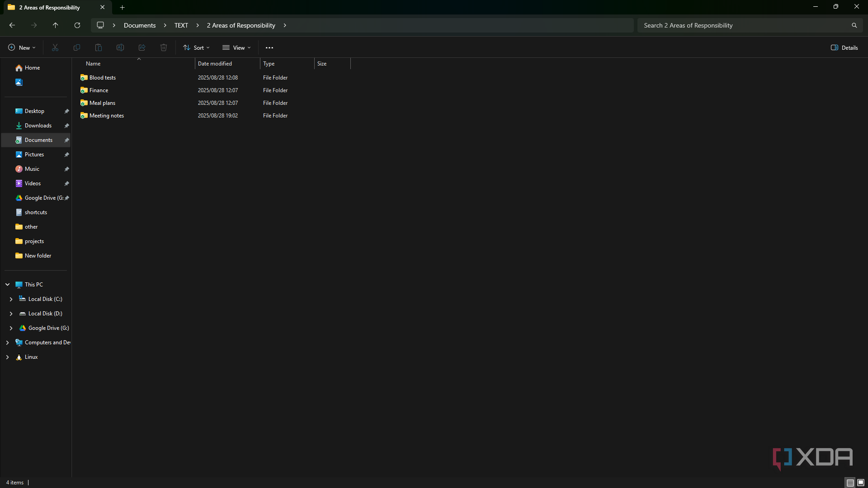Click the pin icon next to Downloads
Viewport: 868px width, 488px height.
tap(67, 126)
